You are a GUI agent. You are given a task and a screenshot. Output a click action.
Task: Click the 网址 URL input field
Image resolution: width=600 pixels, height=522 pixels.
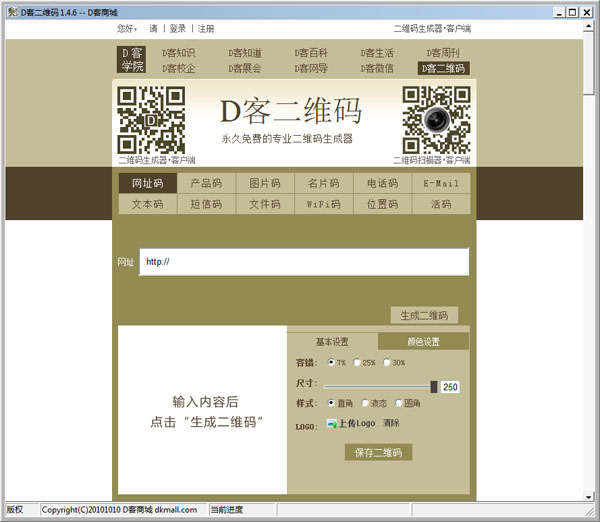pyautogui.click(x=304, y=262)
